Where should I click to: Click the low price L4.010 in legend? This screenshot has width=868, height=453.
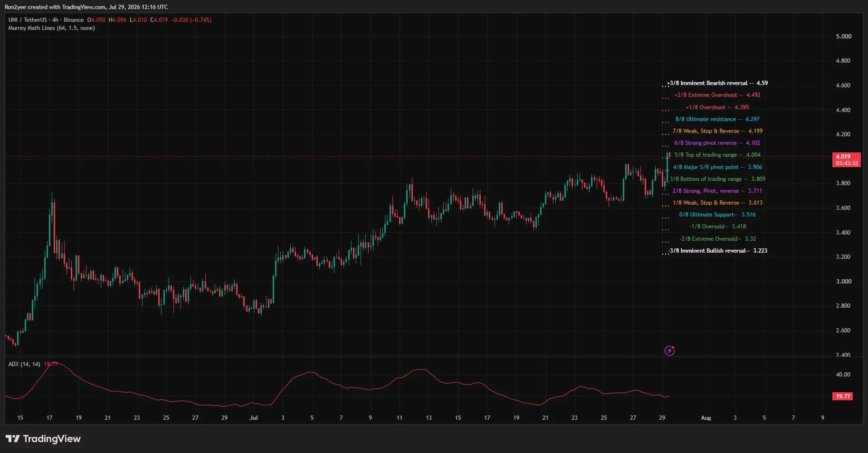(x=138, y=20)
